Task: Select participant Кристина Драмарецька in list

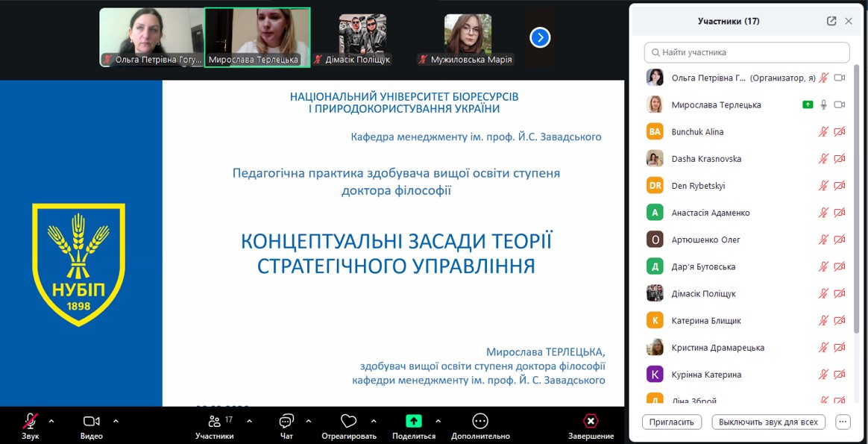Action: tap(746, 348)
